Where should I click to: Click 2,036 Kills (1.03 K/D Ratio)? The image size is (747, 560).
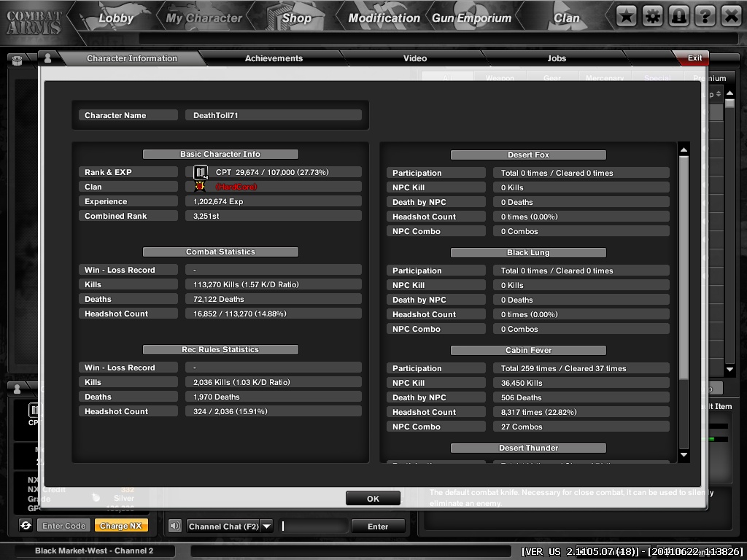click(241, 382)
